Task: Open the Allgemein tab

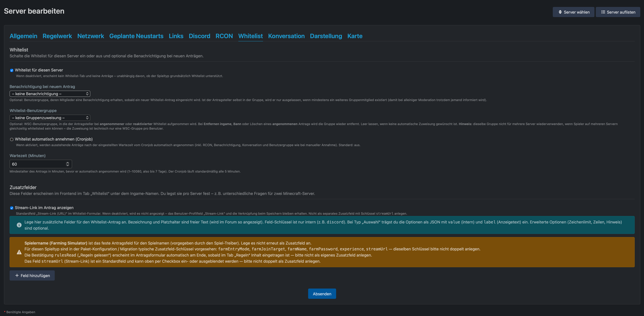Action: click(23, 36)
